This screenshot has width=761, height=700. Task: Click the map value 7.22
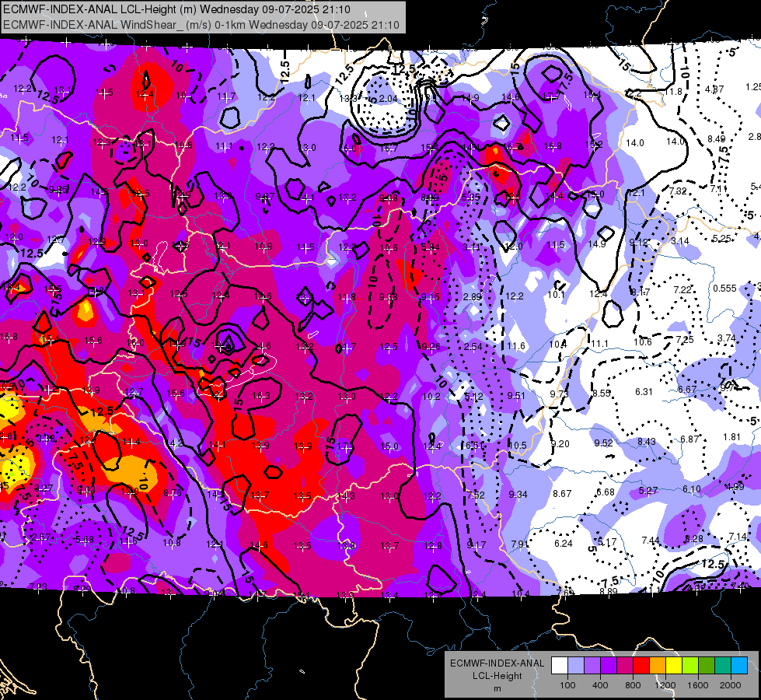(x=682, y=289)
